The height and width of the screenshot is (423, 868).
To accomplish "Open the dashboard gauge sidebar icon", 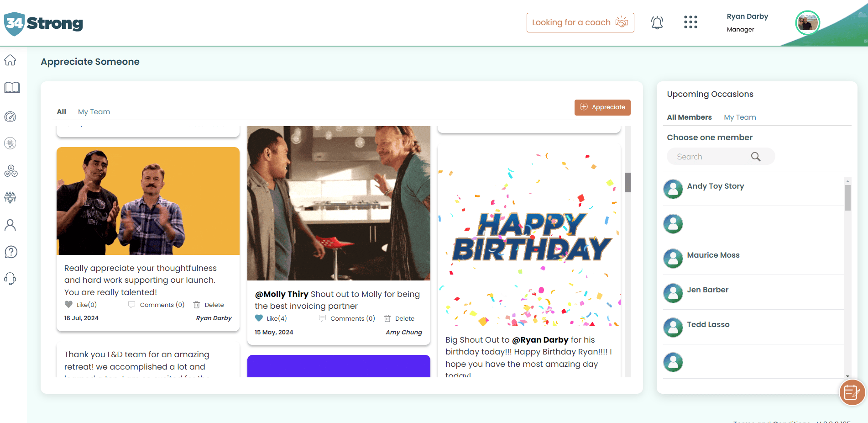I will tap(10, 116).
